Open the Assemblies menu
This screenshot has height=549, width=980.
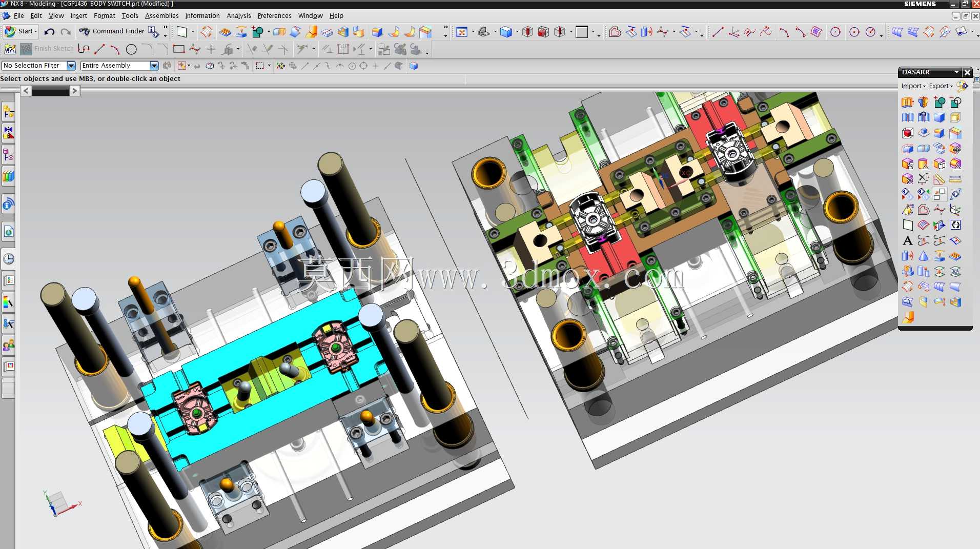pyautogui.click(x=162, y=16)
